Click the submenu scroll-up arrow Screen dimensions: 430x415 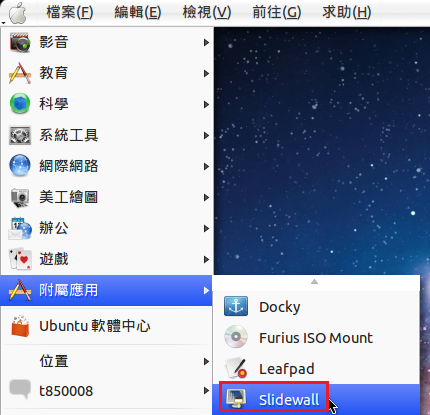tap(314, 282)
